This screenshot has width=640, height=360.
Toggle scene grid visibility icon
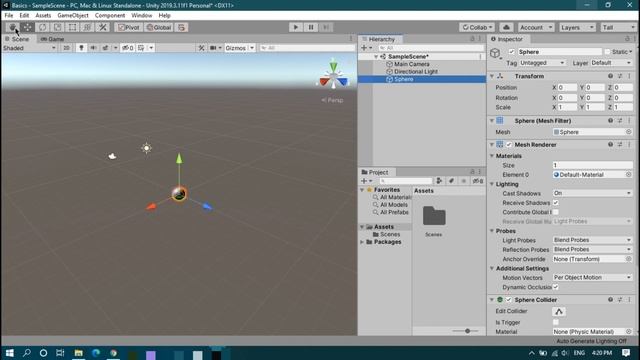(x=141, y=48)
